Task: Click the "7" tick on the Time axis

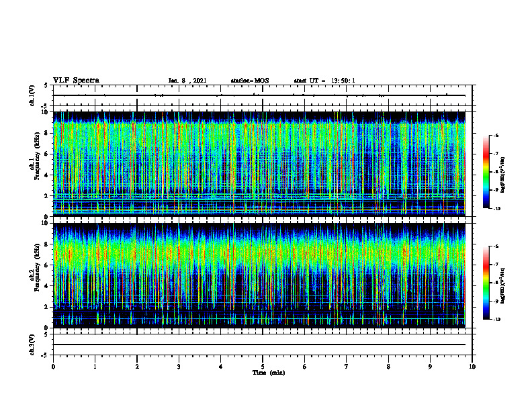Action: pyautogui.click(x=347, y=367)
